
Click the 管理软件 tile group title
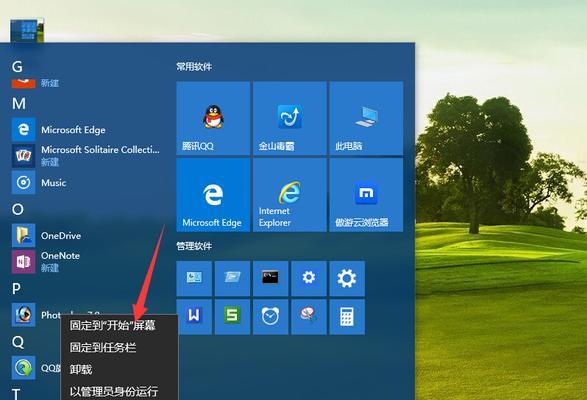(194, 246)
